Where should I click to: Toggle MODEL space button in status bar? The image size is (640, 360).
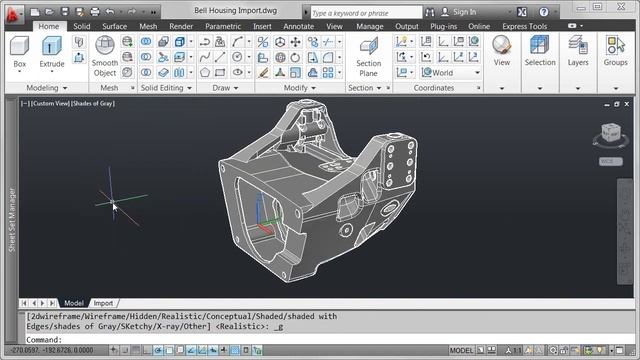[x=461, y=350]
